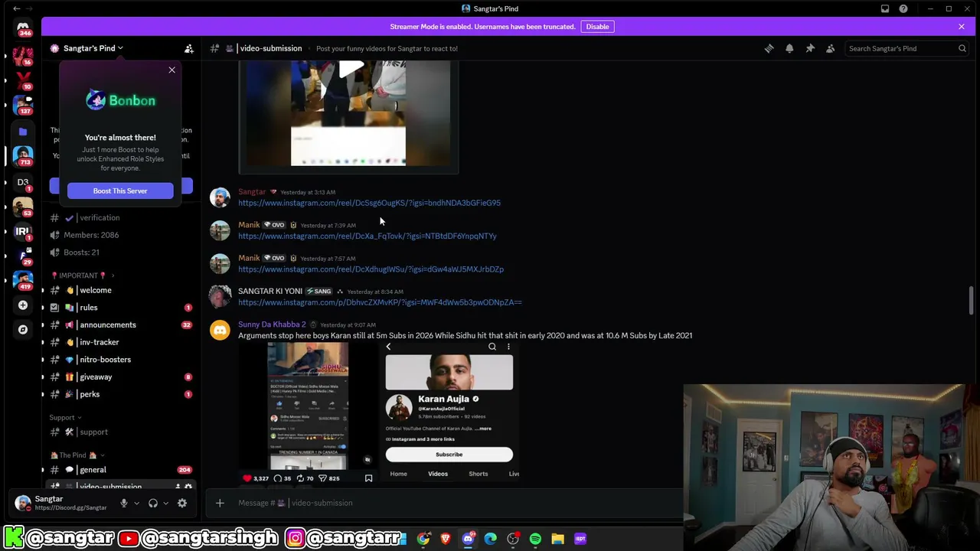The image size is (980, 551).
Task: Open the Threads icon in channel header
Action: coord(769,48)
